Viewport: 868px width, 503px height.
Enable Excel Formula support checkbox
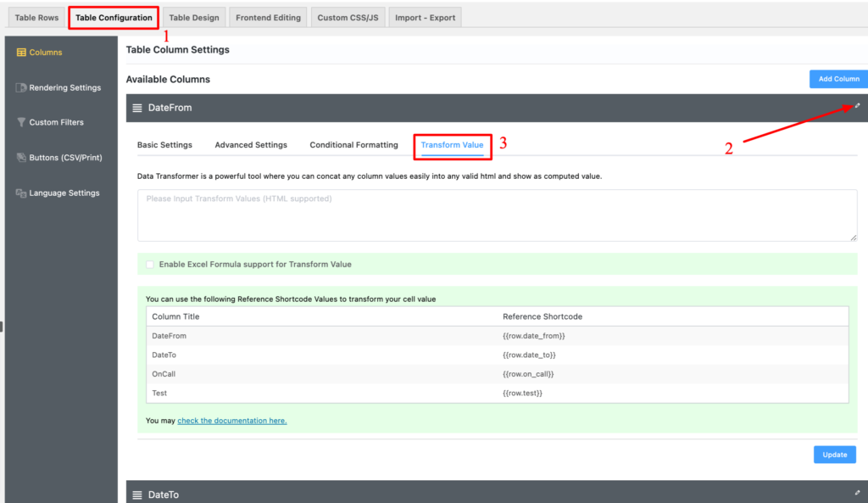coord(150,265)
